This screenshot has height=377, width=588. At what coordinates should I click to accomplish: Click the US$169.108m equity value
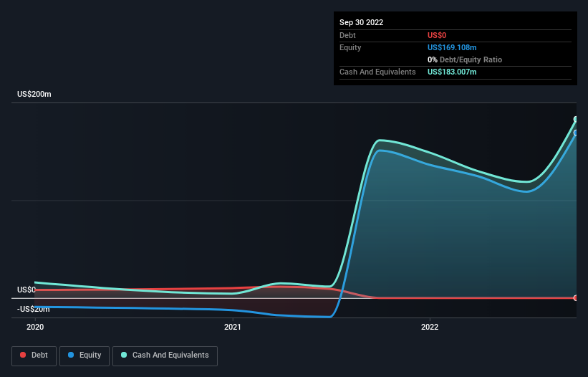pos(452,47)
